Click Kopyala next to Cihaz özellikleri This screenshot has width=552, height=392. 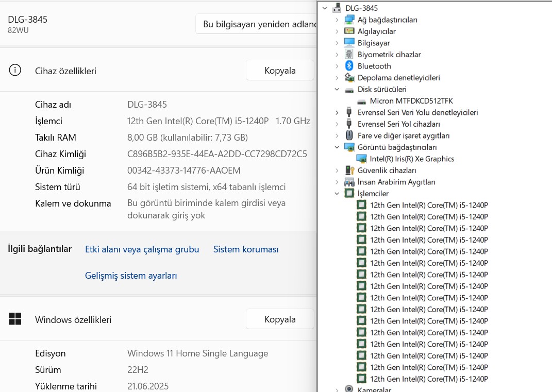(x=280, y=71)
